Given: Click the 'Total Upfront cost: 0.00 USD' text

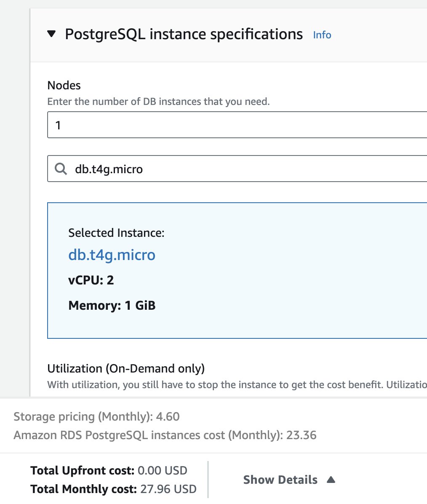Looking at the screenshot, I should point(109,471).
